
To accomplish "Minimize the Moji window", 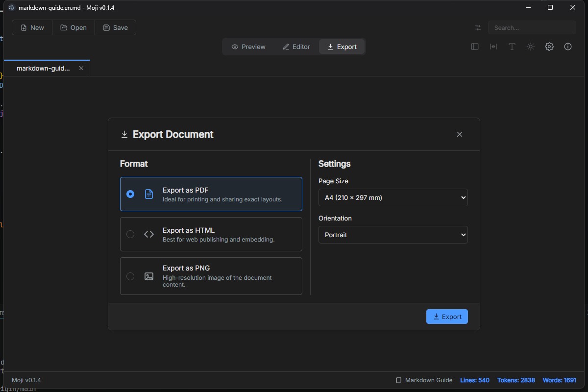I will pos(528,7).
